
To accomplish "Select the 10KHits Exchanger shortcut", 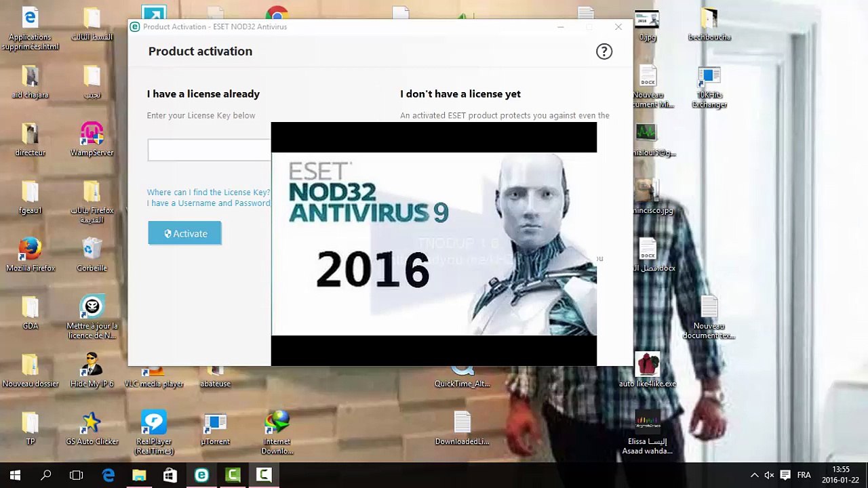I will pyautogui.click(x=709, y=87).
